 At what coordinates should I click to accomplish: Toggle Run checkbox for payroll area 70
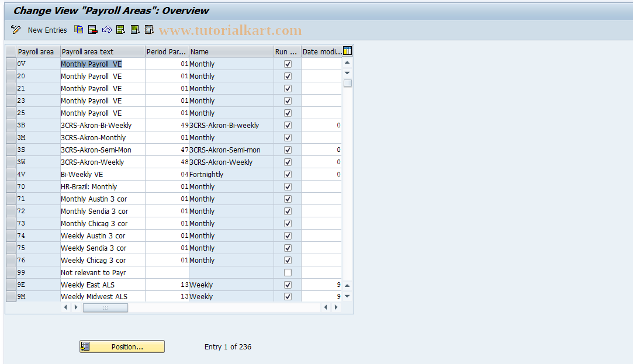pos(288,186)
